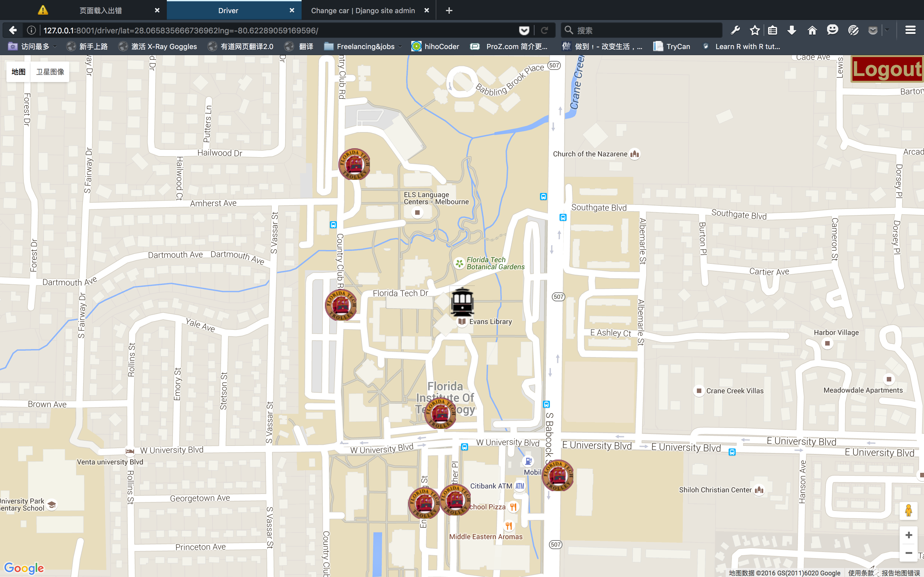This screenshot has height=577, width=924.
Task: Open the downloads arrow icon
Action: [x=792, y=30]
